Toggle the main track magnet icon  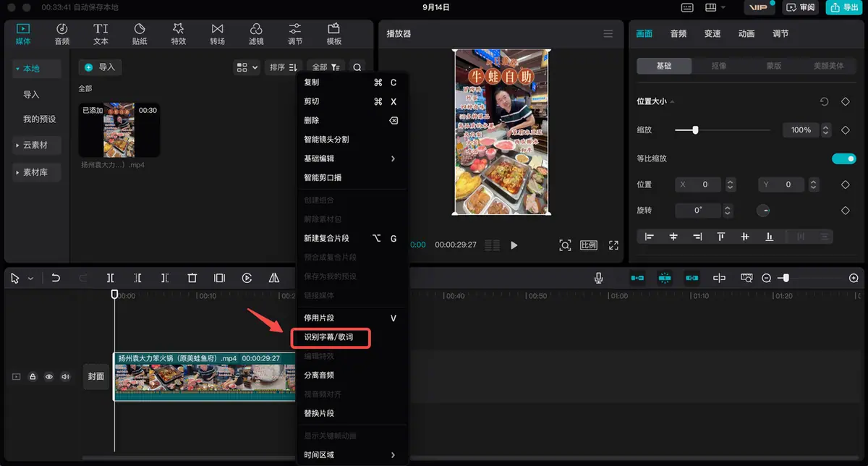637,278
